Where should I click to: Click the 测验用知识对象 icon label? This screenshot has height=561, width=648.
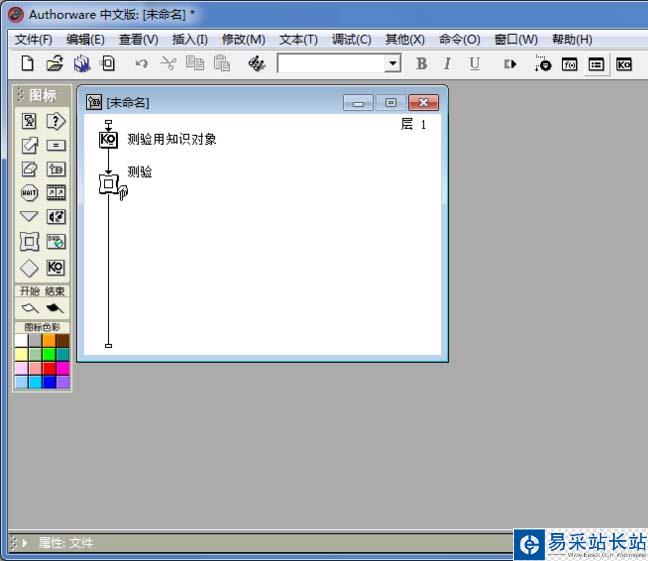(172, 139)
